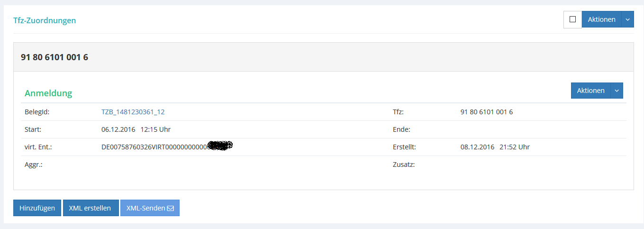Click the Hinzufügen button
Screen dimensions: 644x229
point(37,208)
